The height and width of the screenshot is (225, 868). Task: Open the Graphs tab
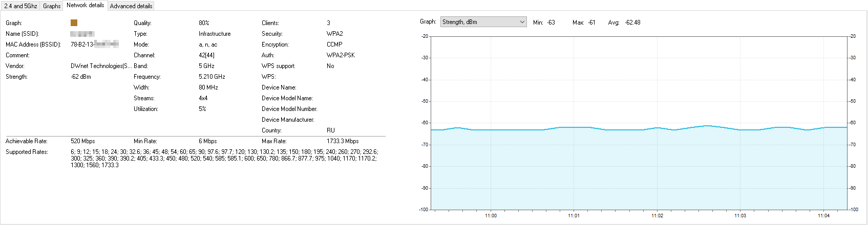point(52,6)
